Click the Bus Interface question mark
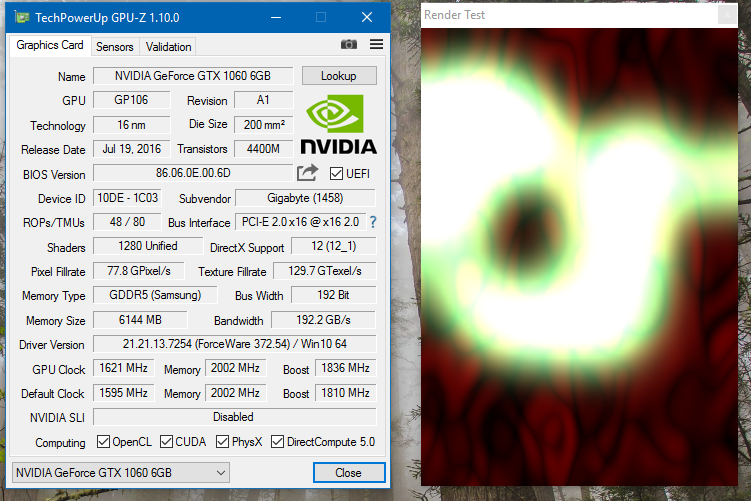This screenshot has width=751, height=501. 373,222
